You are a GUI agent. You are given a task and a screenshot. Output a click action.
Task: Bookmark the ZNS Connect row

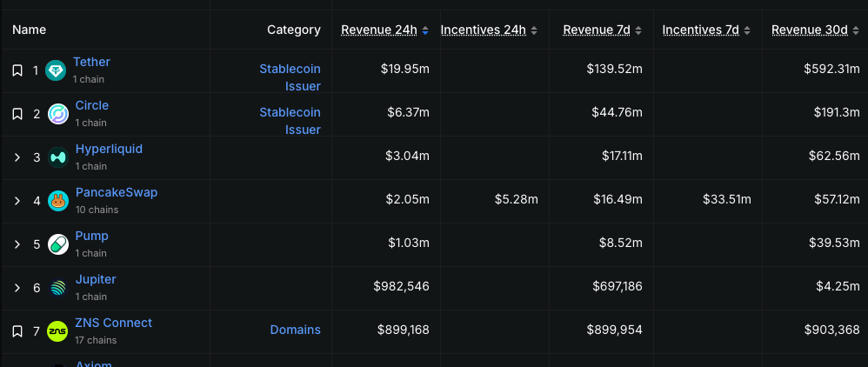(17, 331)
